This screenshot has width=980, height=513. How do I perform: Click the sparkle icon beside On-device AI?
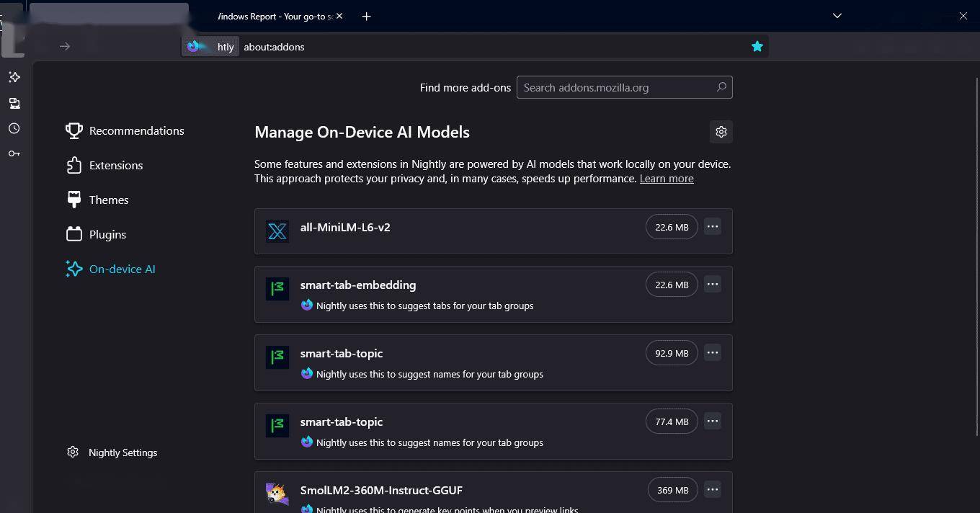point(73,269)
